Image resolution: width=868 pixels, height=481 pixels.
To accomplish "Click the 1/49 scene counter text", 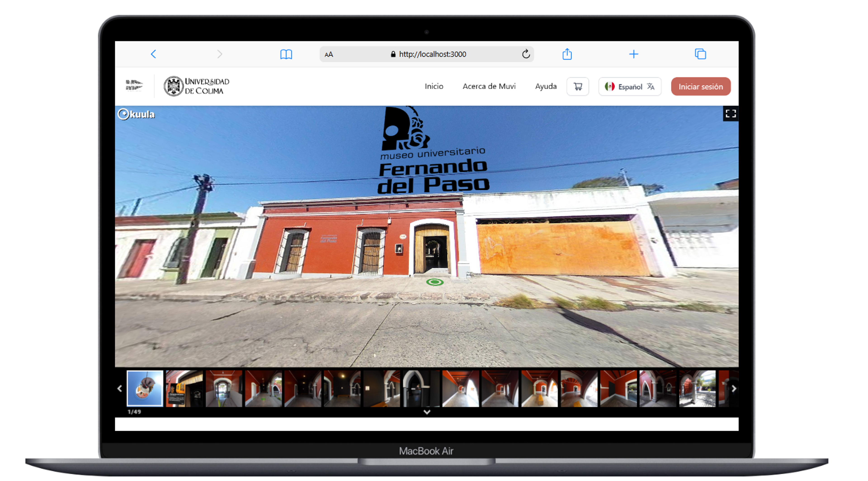I will coord(134,412).
